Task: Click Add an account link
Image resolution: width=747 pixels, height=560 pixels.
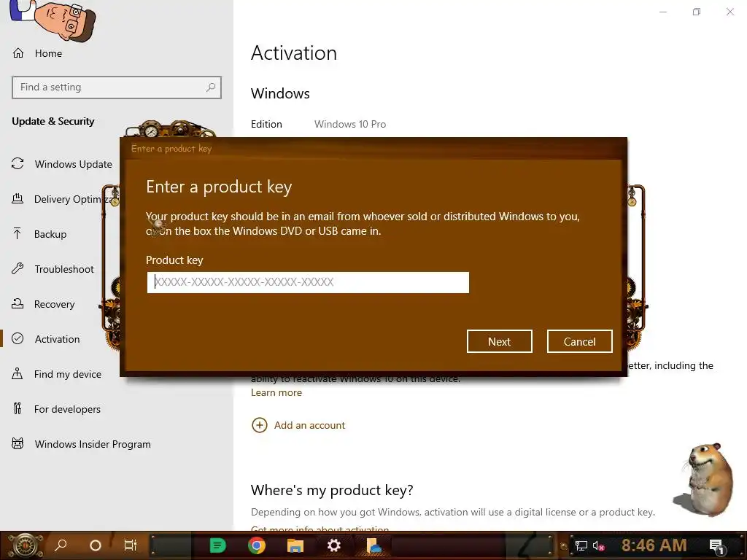Action: 309,425
